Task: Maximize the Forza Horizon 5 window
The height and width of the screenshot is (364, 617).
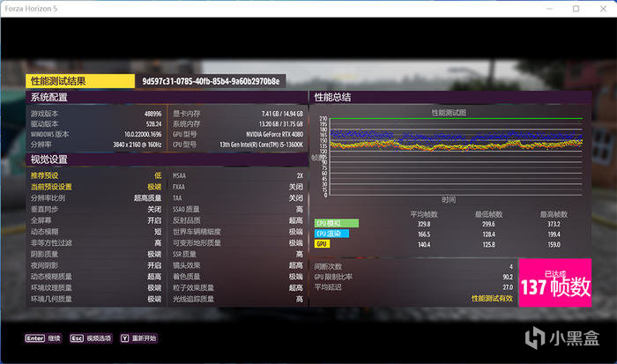Action: (x=576, y=9)
